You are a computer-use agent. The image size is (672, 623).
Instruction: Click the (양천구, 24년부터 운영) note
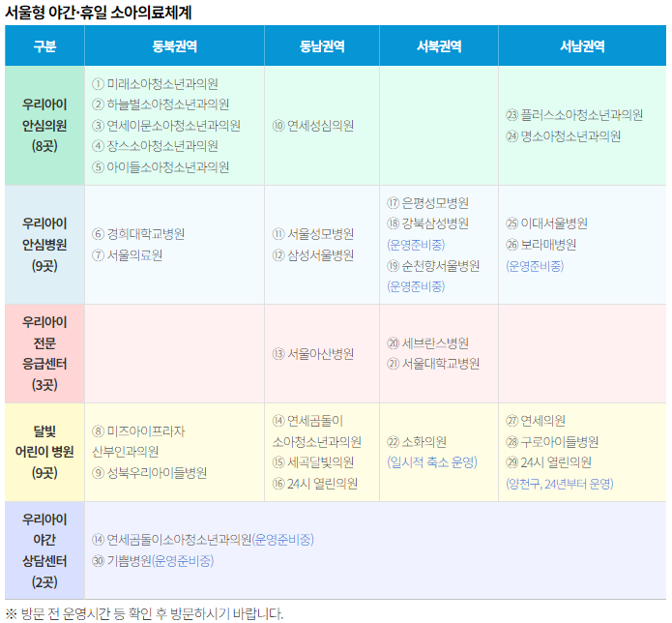point(559,484)
